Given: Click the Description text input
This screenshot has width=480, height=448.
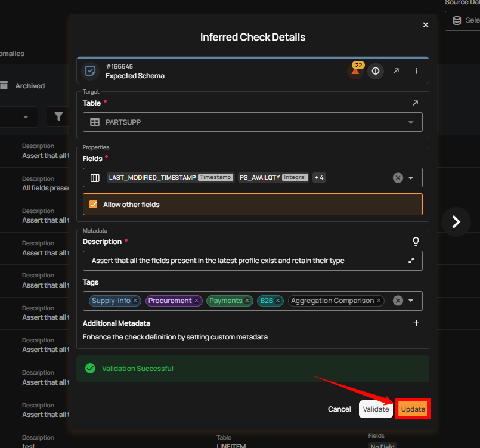Looking at the screenshot, I should [x=244, y=261].
